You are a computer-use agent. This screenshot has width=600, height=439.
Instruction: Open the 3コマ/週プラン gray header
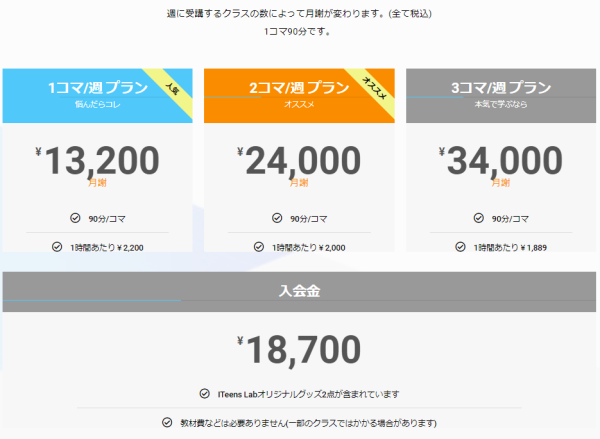pyautogui.click(x=501, y=96)
